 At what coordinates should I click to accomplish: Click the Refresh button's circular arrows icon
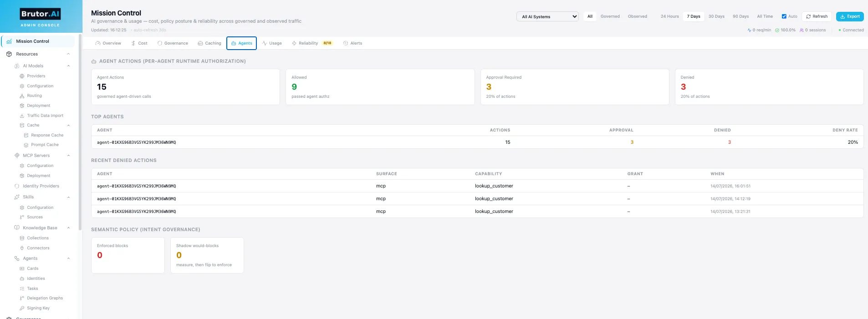808,16
